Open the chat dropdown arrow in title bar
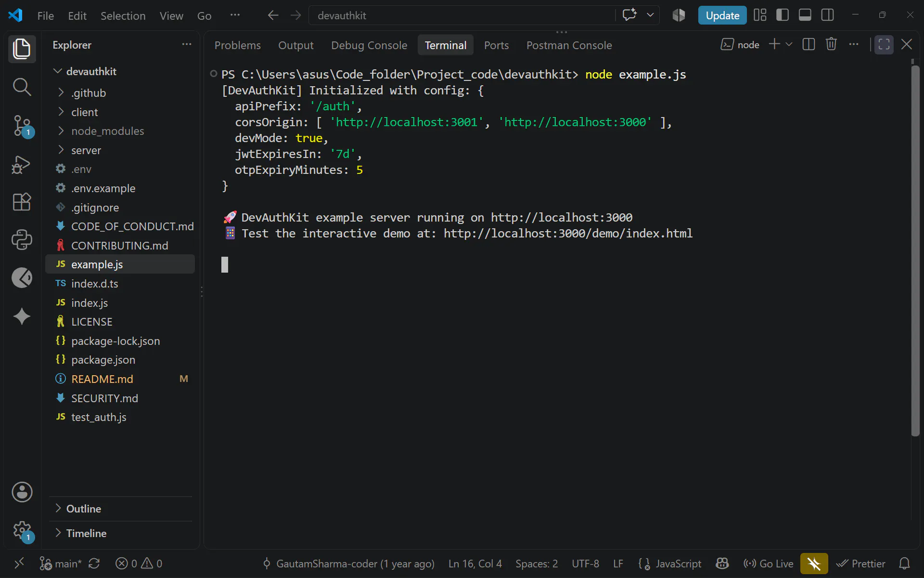Viewport: 924px width, 578px height. [650, 15]
